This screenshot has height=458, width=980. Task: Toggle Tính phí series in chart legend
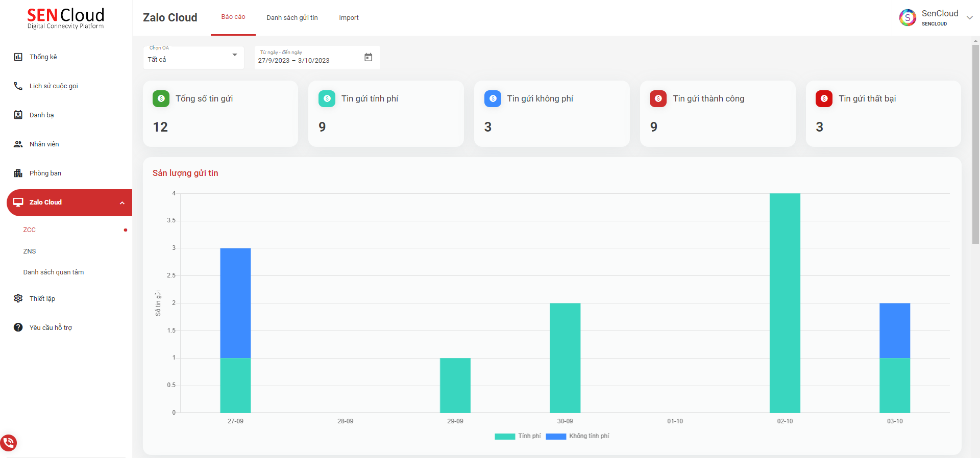coord(518,436)
